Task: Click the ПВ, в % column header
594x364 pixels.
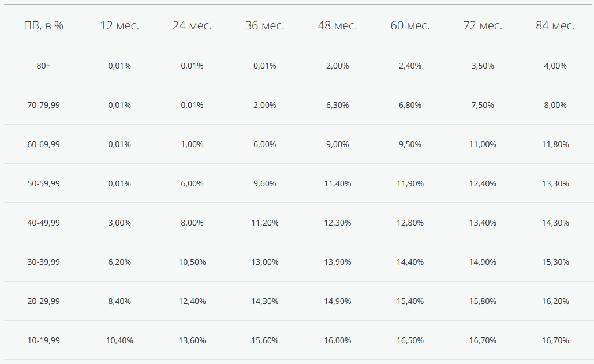Action: point(43,26)
